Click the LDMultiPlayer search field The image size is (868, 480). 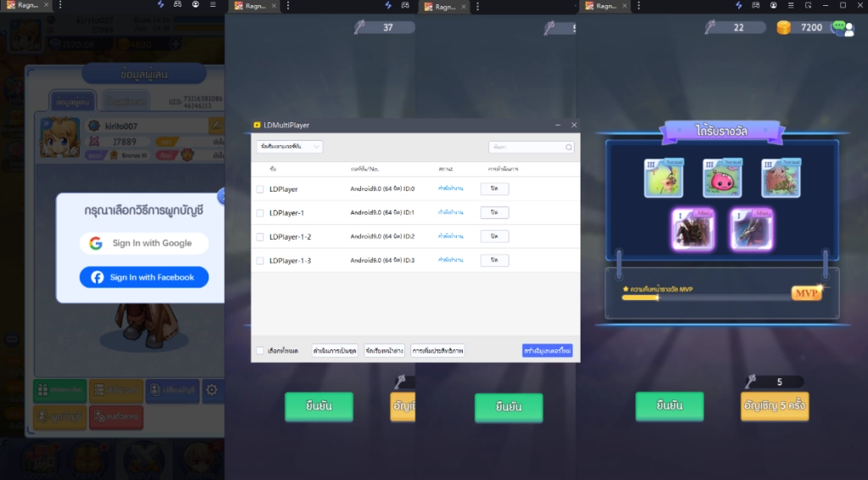click(531, 147)
